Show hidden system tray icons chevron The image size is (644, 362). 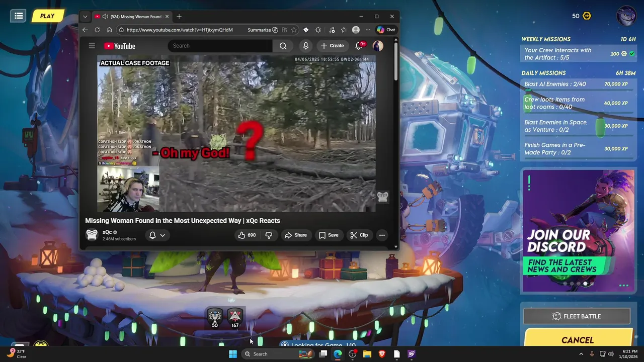pyautogui.click(x=582, y=354)
